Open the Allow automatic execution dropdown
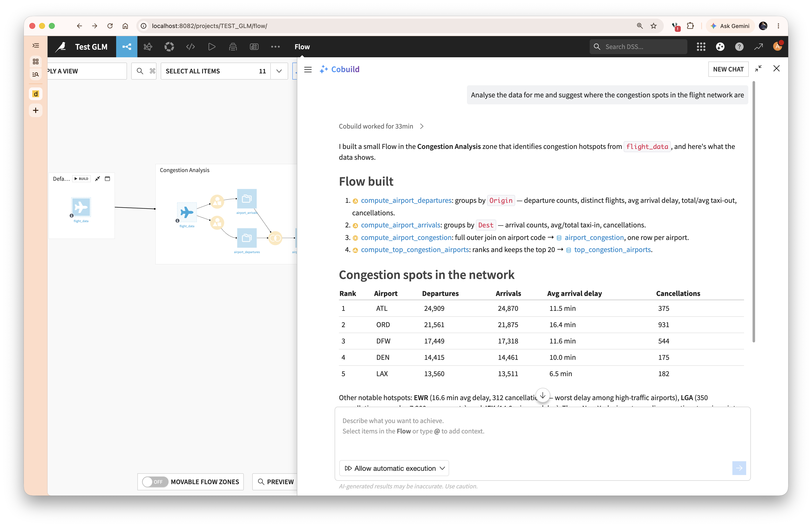This screenshot has height=527, width=812. (x=394, y=468)
